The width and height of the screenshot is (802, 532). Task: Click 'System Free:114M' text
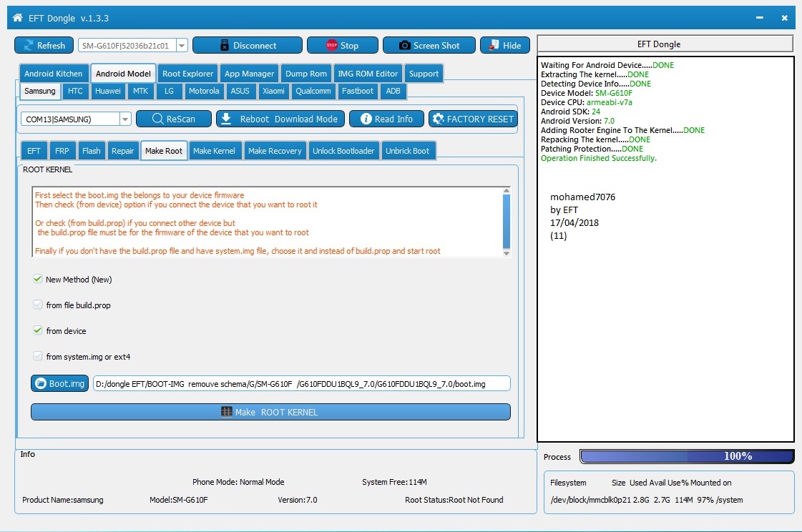click(x=394, y=482)
